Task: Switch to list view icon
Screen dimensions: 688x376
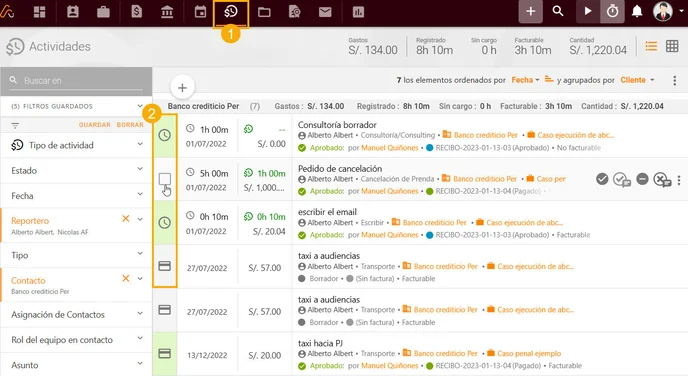Action: pyautogui.click(x=651, y=46)
